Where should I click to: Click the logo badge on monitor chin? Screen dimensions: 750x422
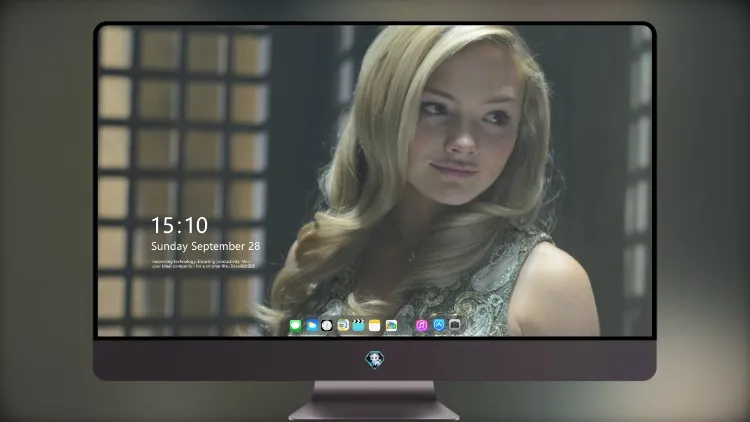[375, 359]
